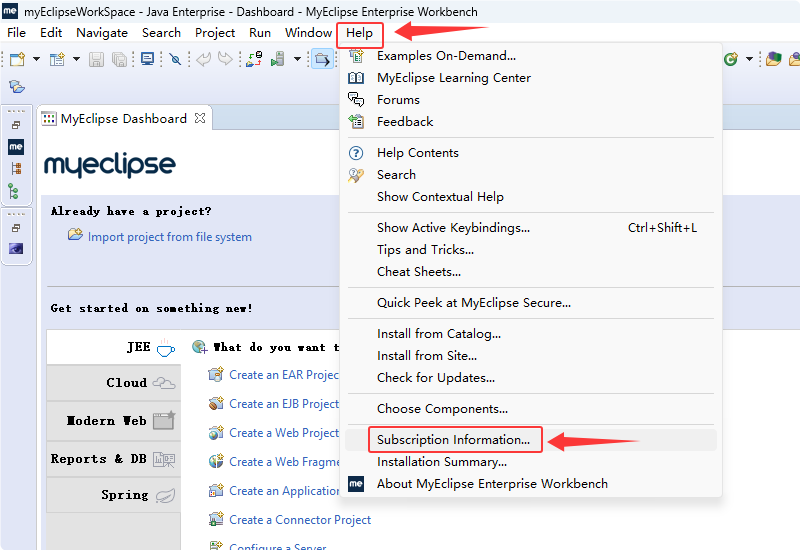Click the Help menu title
This screenshot has width=800, height=550.
(x=360, y=33)
